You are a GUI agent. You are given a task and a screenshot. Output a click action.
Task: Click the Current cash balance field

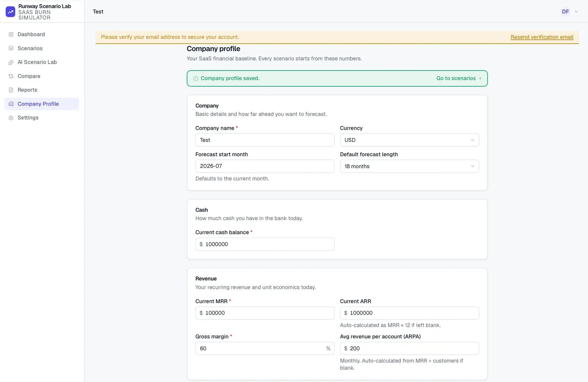point(265,244)
